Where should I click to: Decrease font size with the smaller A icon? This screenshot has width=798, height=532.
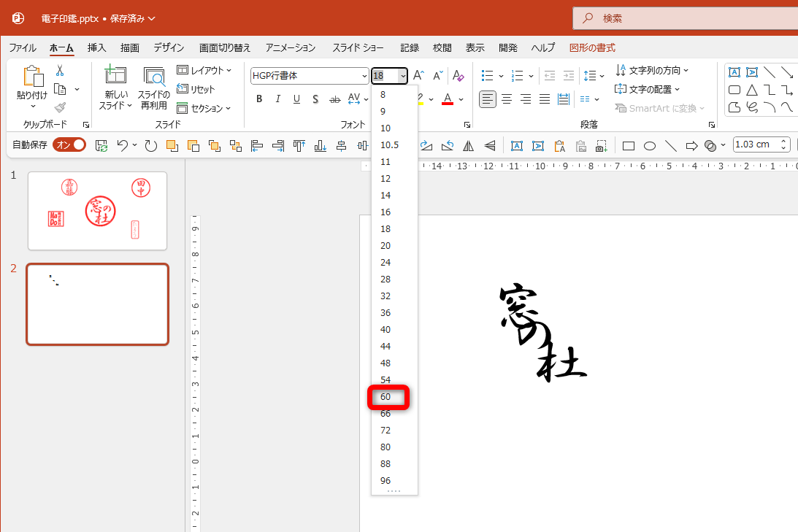click(437, 75)
